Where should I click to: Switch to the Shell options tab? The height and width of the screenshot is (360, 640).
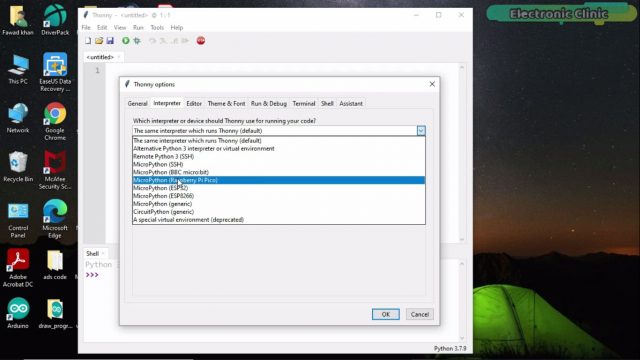(x=327, y=104)
